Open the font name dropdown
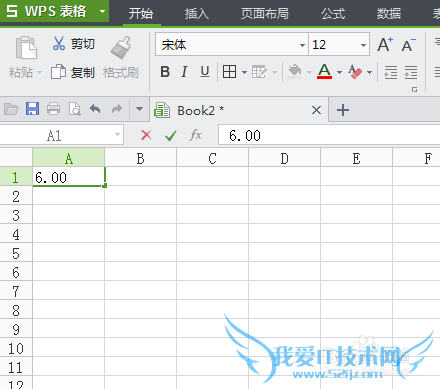The width and height of the screenshot is (440, 389). [x=302, y=45]
